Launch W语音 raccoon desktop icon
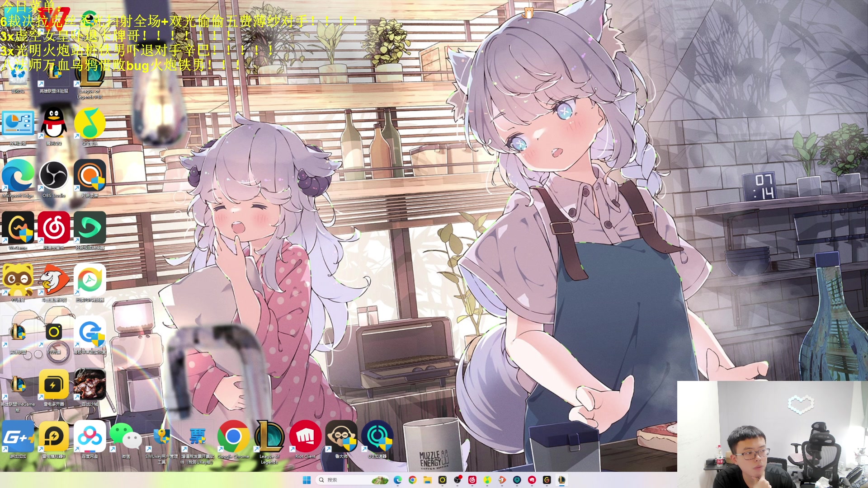868x488 pixels. click(18, 283)
